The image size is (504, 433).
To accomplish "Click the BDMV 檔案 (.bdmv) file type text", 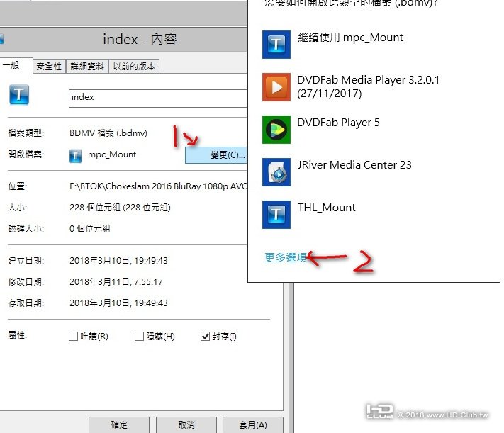I will [108, 133].
